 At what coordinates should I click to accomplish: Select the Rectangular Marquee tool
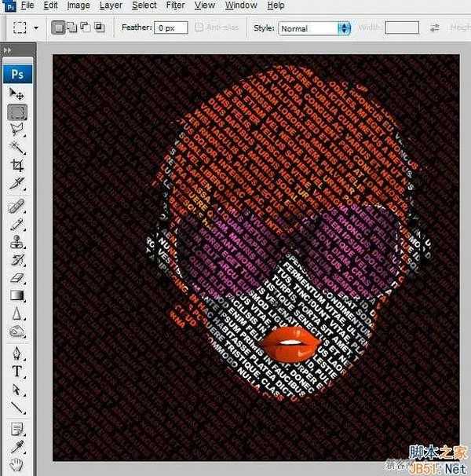tap(16, 112)
